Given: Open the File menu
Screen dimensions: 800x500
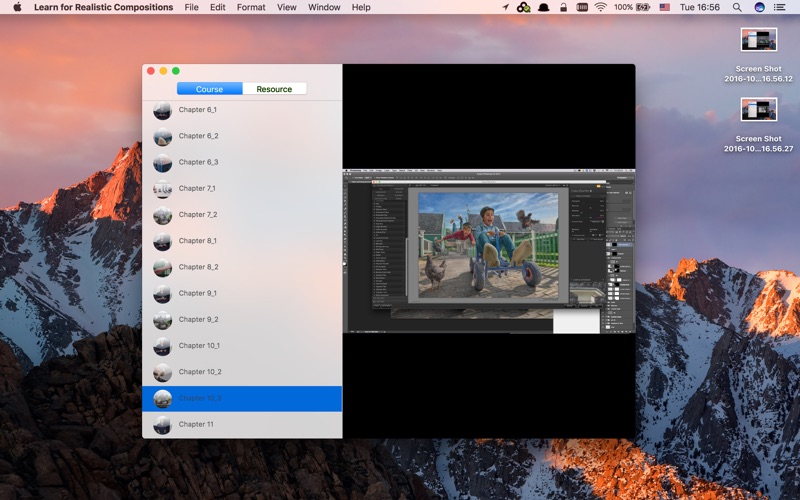Looking at the screenshot, I should tap(191, 7).
